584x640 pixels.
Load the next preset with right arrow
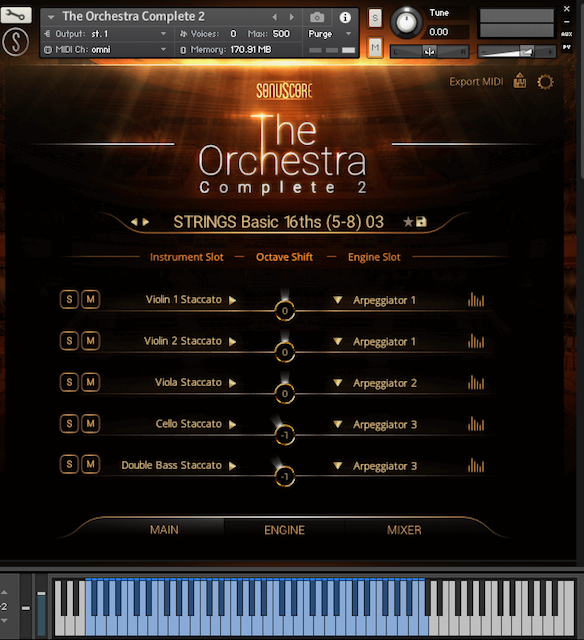point(146,222)
